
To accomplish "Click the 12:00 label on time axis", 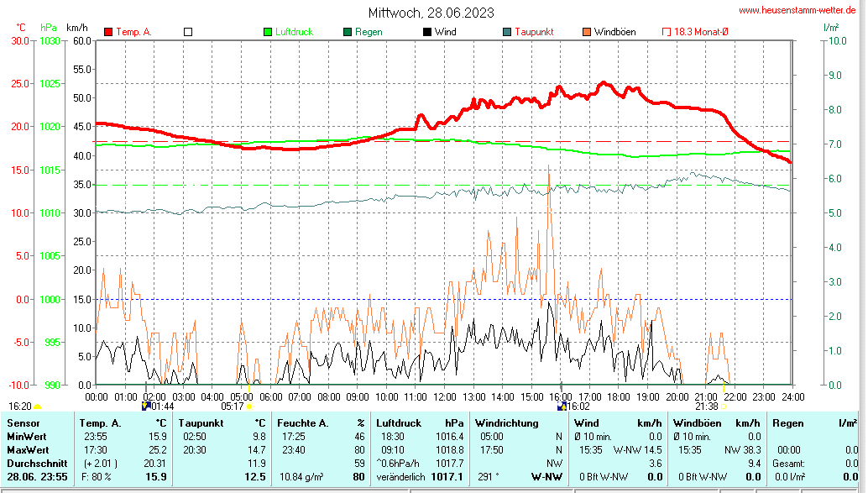I will click(x=444, y=396).
